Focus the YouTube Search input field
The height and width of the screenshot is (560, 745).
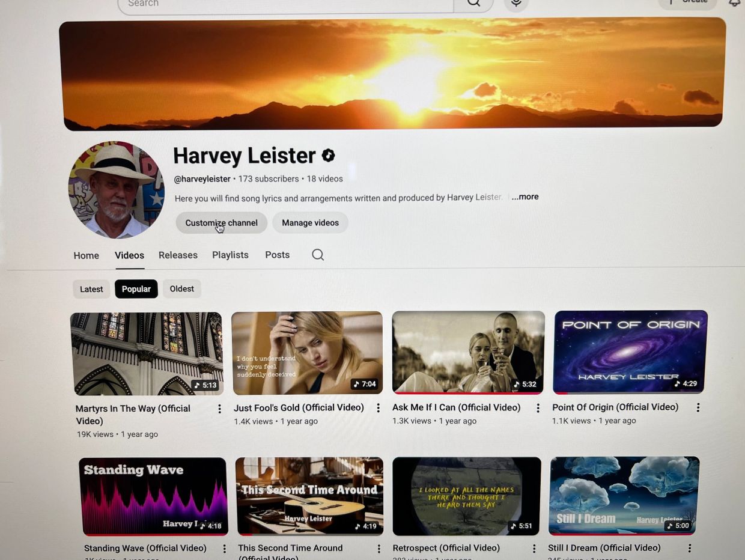pyautogui.click(x=286, y=4)
